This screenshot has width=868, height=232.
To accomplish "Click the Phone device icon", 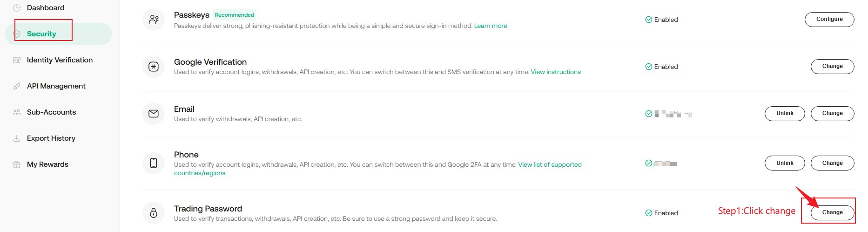I will click(x=154, y=163).
